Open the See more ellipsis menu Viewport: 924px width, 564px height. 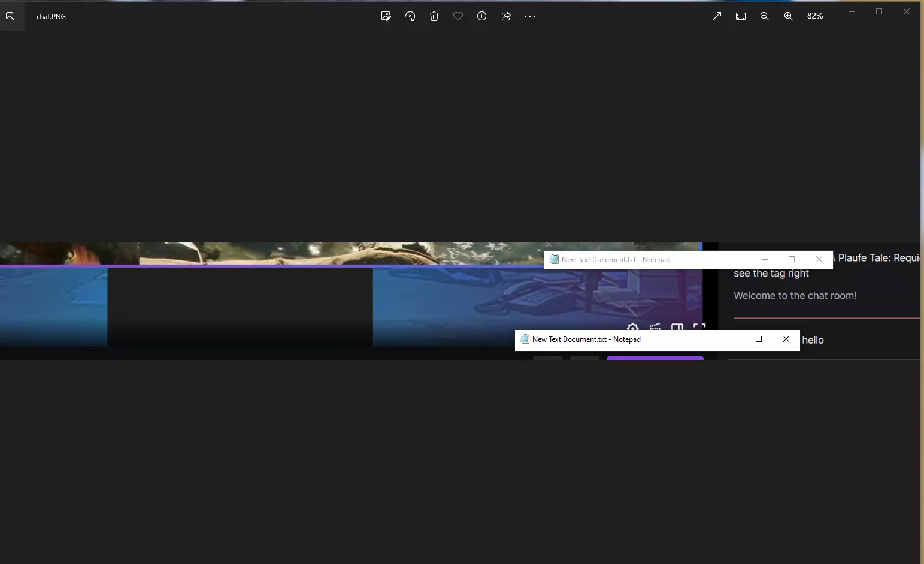point(529,16)
